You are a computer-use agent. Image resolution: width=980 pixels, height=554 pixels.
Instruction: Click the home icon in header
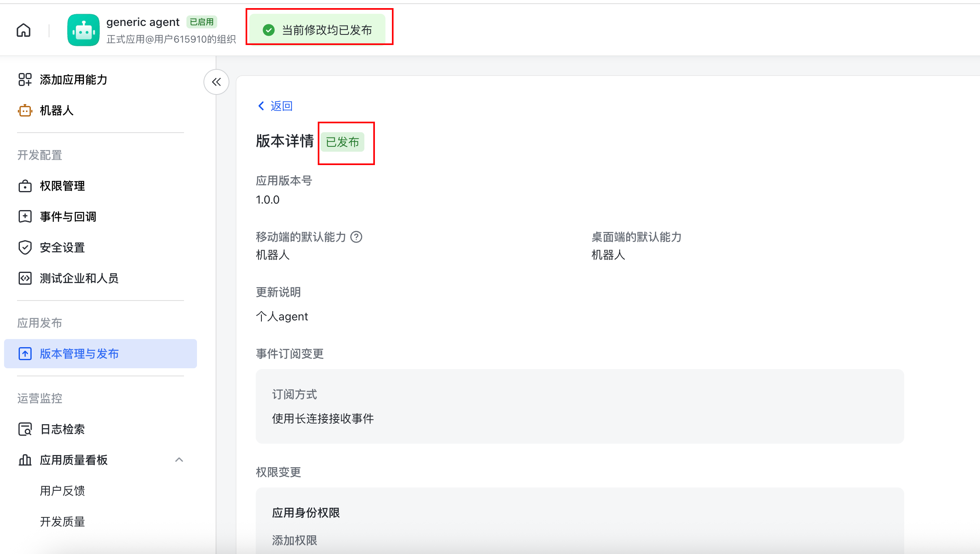tap(24, 30)
